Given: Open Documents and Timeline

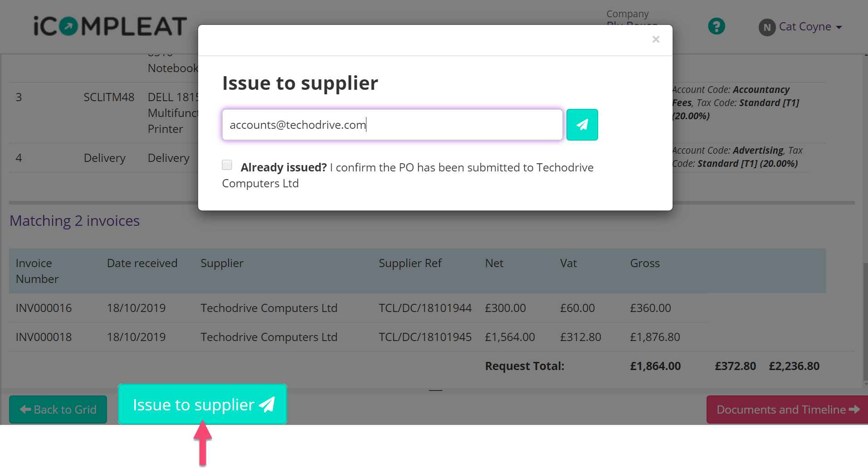Looking at the screenshot, I should (x=788, y=409).
